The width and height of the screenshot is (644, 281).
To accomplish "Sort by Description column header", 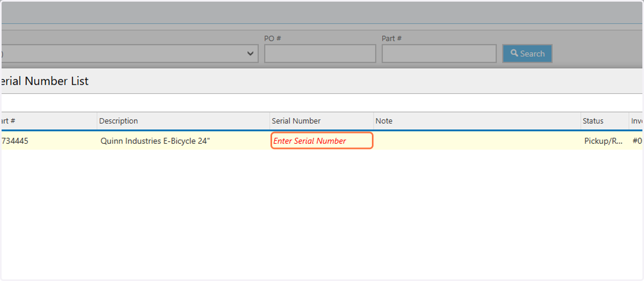I will pyautogui.click(x=183, y=121).
